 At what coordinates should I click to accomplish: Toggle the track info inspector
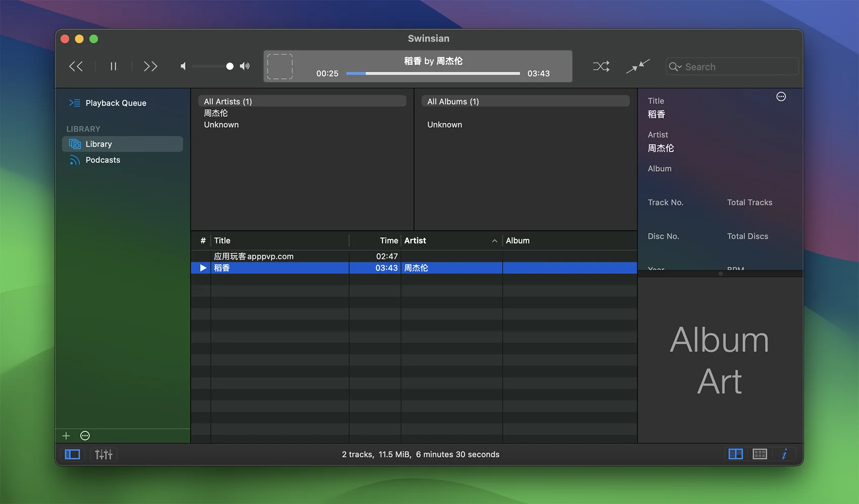tap(784, 454)
